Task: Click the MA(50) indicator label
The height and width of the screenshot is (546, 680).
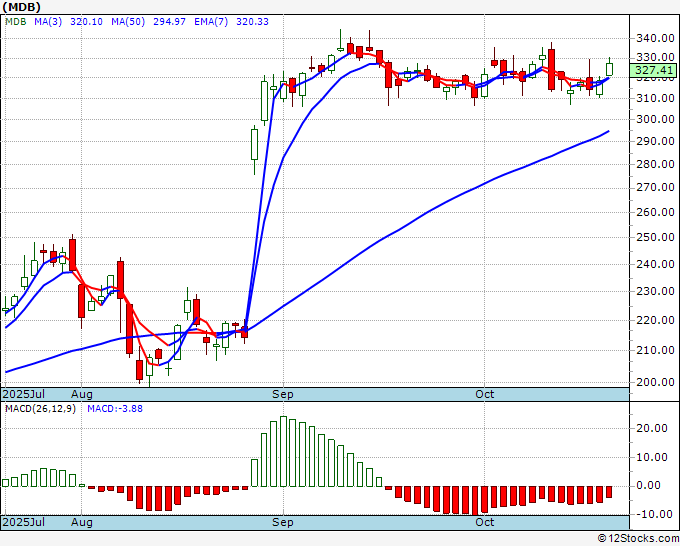Action: pyautogui.click(x=128, y=22)
